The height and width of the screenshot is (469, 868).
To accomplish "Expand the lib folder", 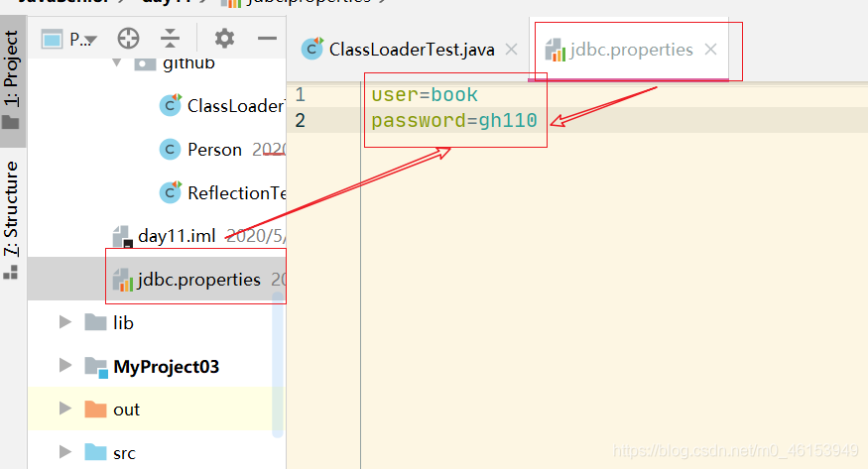I will pyautogui.click(x=65, y=322).
